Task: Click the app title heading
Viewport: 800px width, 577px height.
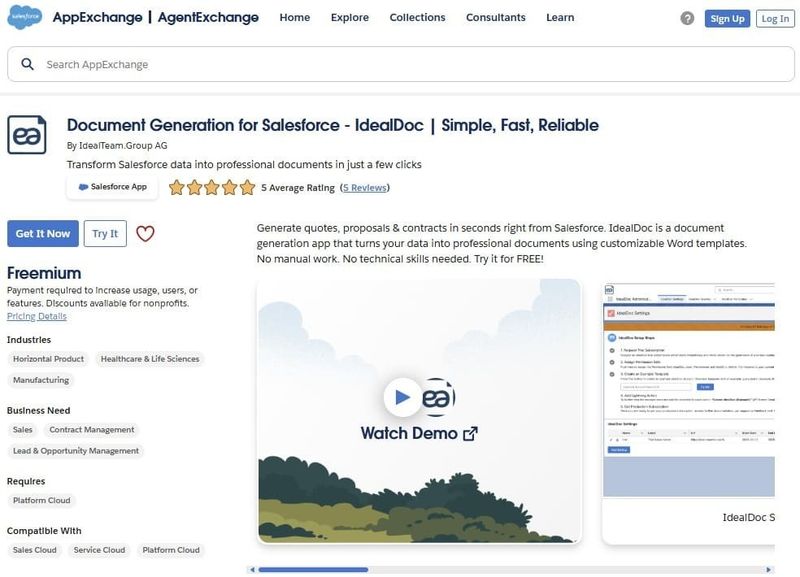Action: 333,126
